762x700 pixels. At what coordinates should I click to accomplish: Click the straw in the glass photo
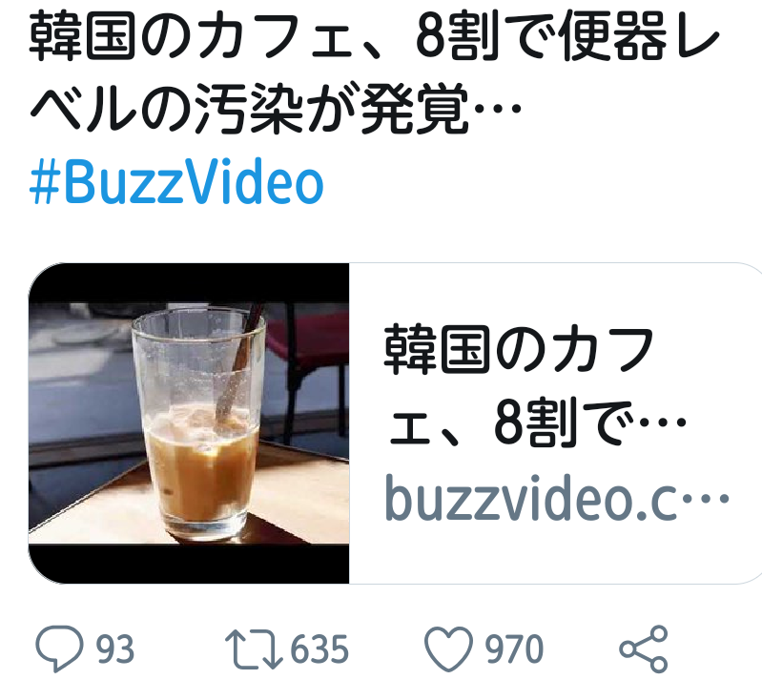pyautogui.click(x=239, y=360)
